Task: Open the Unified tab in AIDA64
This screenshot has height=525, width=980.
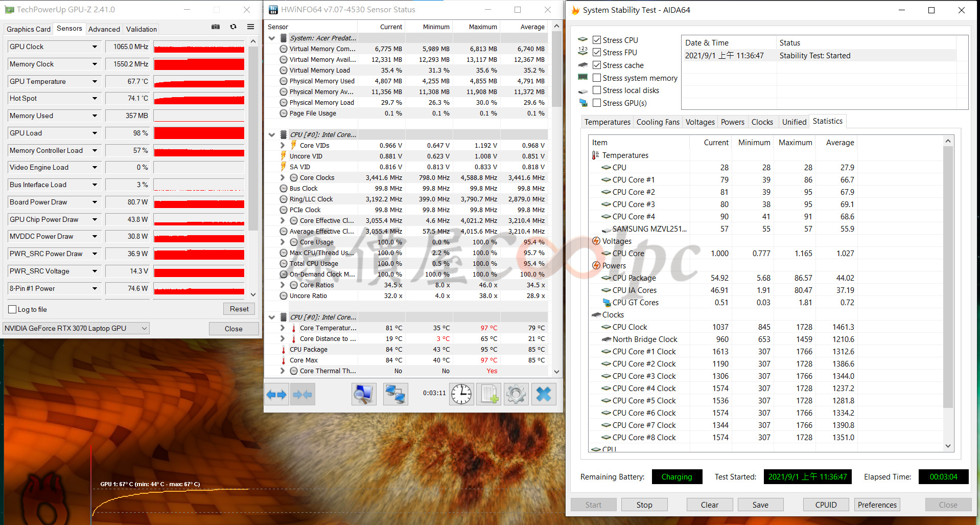Action: coord(794,122)
